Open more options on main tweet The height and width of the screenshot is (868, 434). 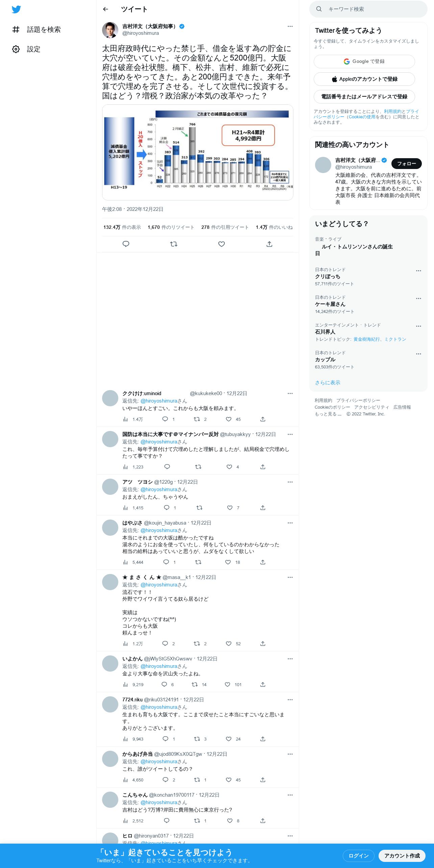pyautogui.click(x=290, y=26)
